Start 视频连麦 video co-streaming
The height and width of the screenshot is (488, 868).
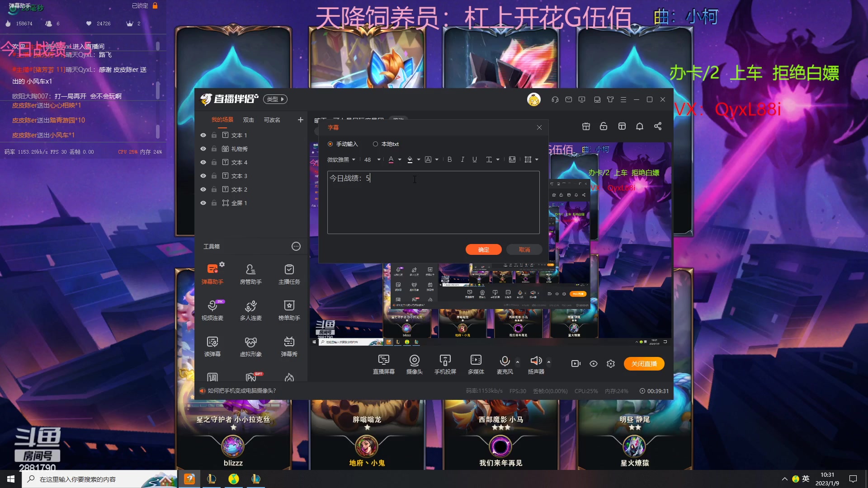tap(212, 310)
